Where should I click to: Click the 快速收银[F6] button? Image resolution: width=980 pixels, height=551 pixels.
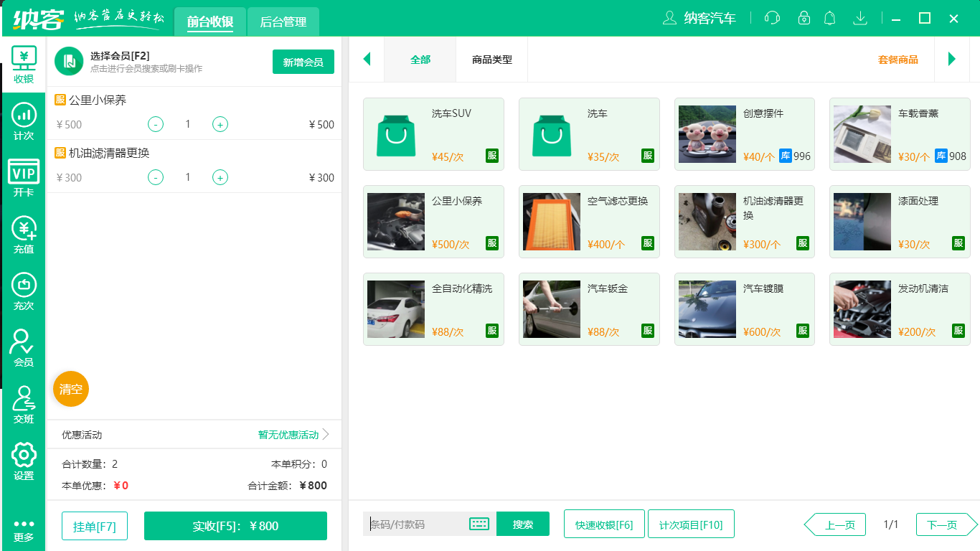tap(604, 524)
